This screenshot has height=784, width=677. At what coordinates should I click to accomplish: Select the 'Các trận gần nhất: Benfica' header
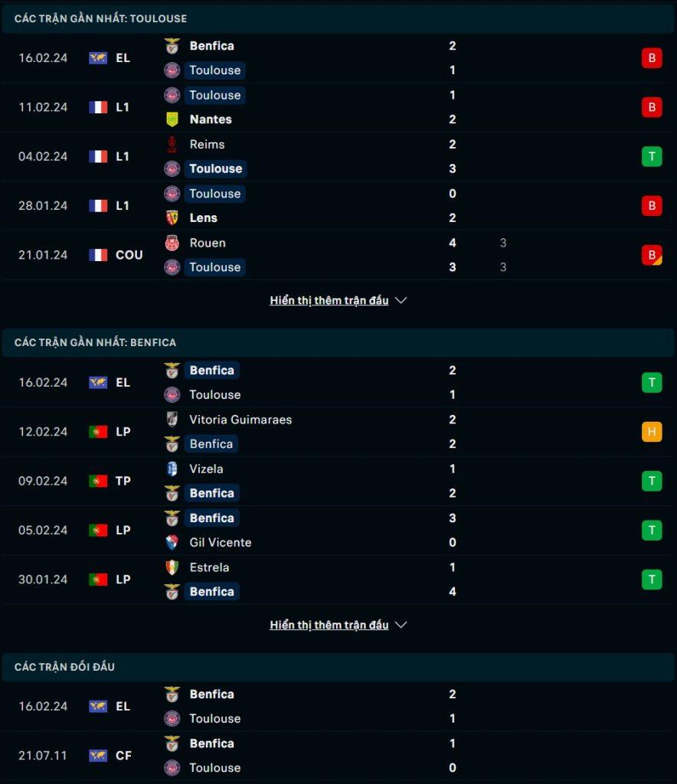click(x=338, y=342)
